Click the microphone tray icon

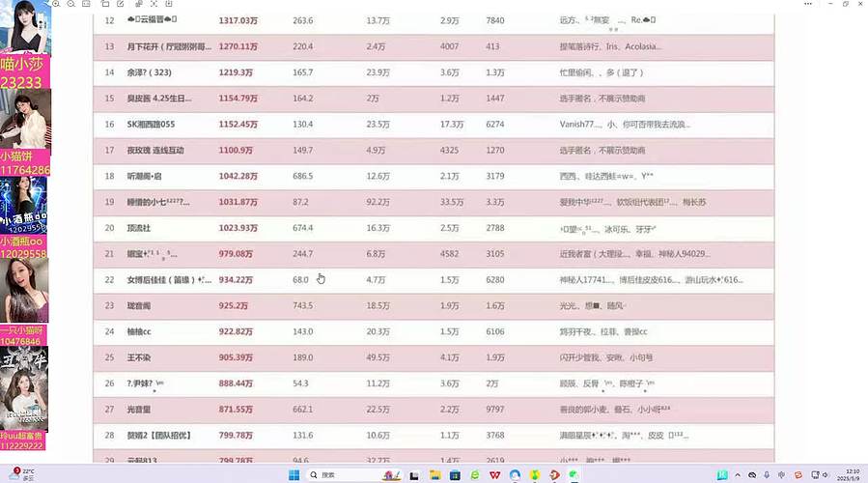click(767, 474)
